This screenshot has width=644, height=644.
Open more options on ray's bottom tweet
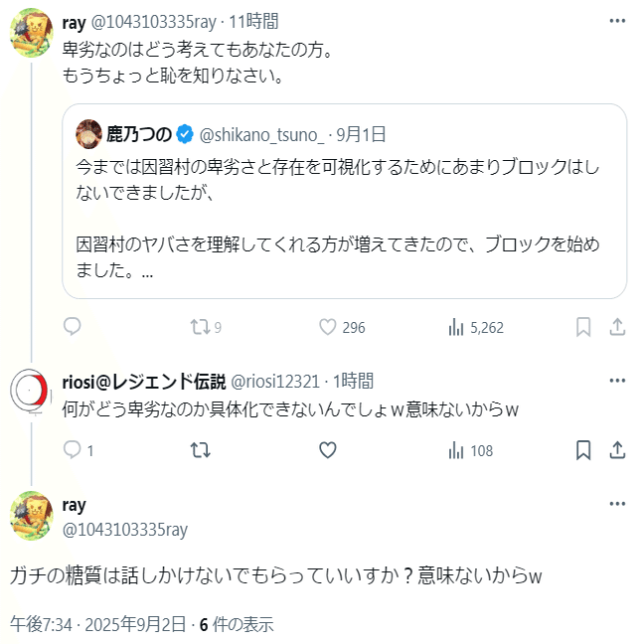click(617, 505)
